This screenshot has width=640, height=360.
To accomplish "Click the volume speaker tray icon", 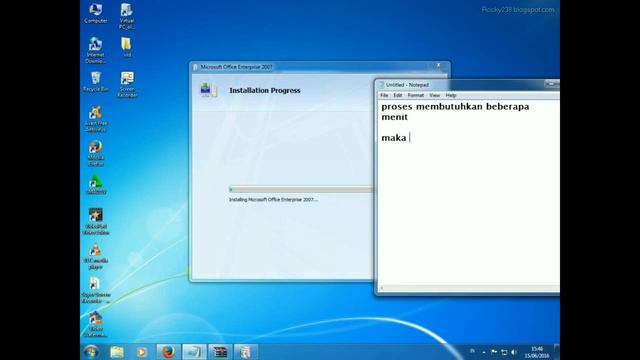I will coord(514,352).
